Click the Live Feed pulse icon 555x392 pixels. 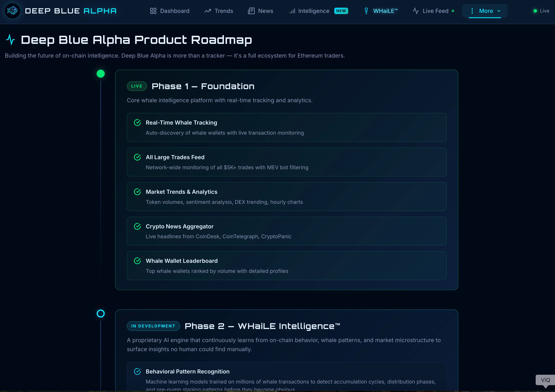click(x=415, y=11)
